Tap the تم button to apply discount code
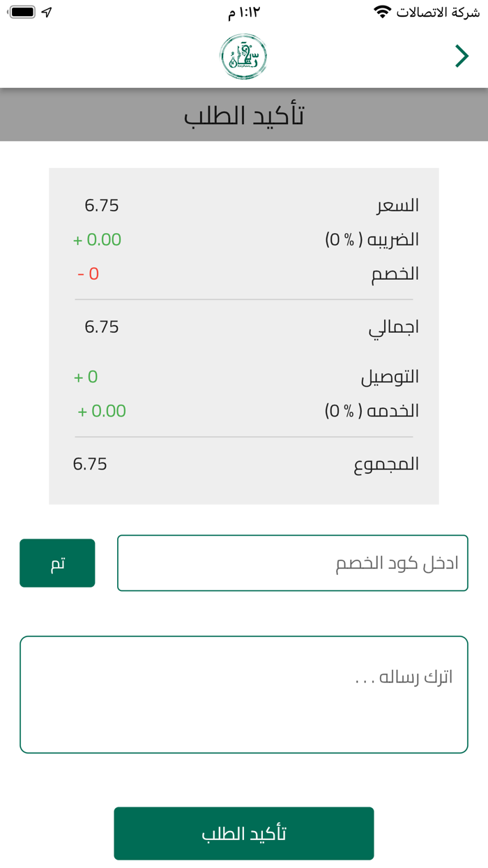Screen dimensions: 488x868 coord(57,562)
